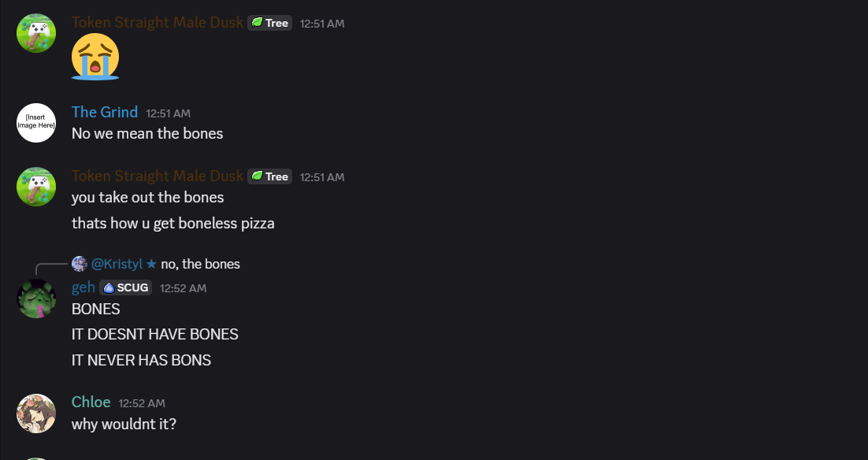The image size is (868, 460).
Task: Click geh's green creature avatar
Action: coord(36,299)
